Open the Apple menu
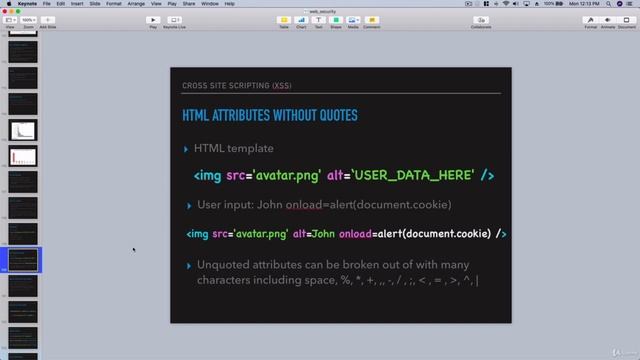The image size is (640, 360). [9, 4]
